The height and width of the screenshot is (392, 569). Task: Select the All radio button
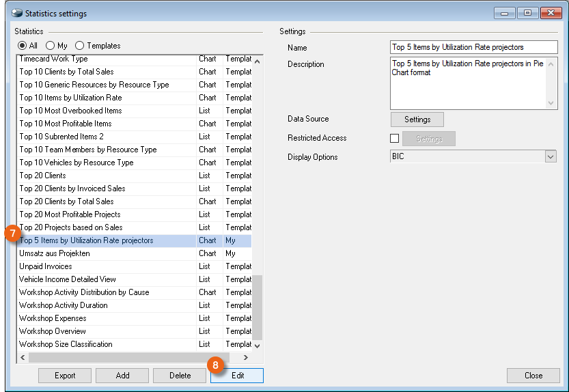(23, 46)
